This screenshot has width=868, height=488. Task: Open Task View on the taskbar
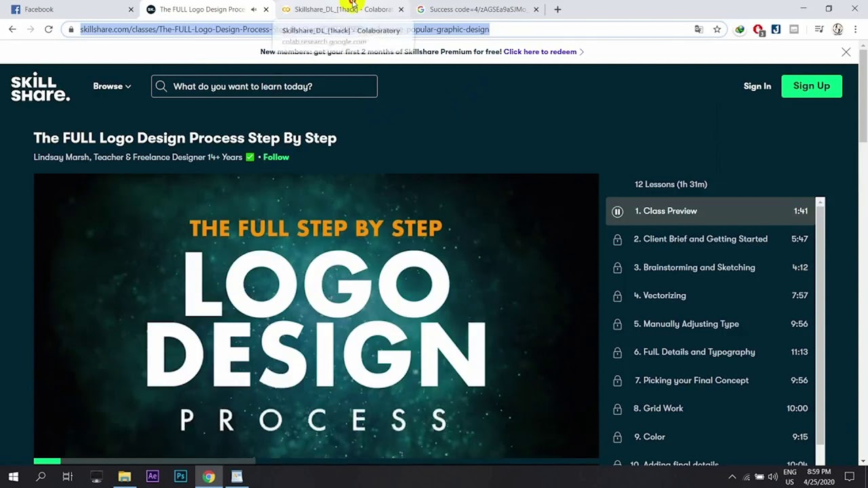click(x=67, y=476)
